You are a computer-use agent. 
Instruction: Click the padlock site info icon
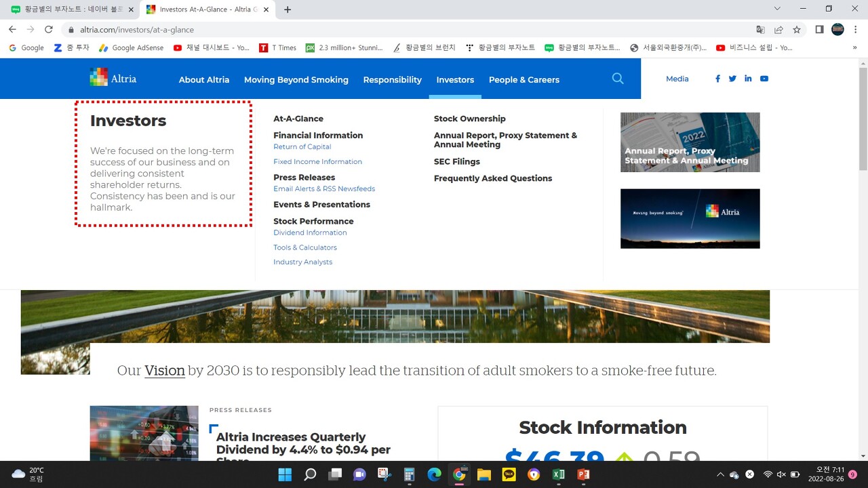[71, 30]
